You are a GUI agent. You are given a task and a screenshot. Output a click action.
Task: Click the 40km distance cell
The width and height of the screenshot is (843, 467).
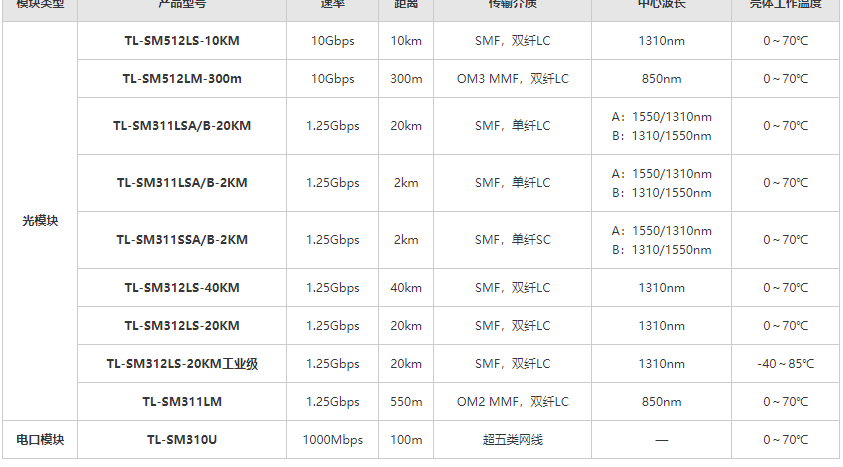pyautogui.click(x=406, y=288)
